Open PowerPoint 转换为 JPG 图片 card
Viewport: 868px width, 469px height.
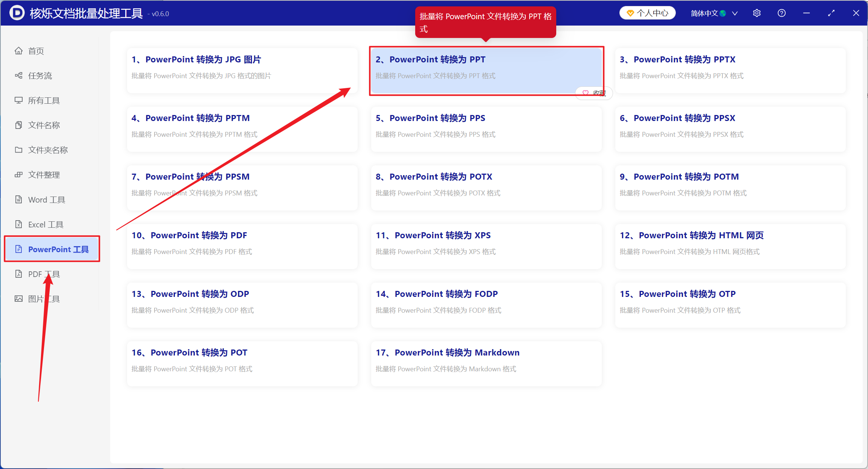coord(242,71)
